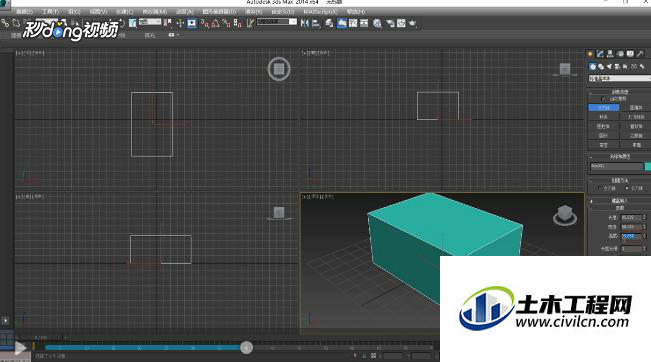Switch to the Hierarchy panel tab
This screenshot has width=651, height=362.
pyautogui.click(x=610, y=54)
